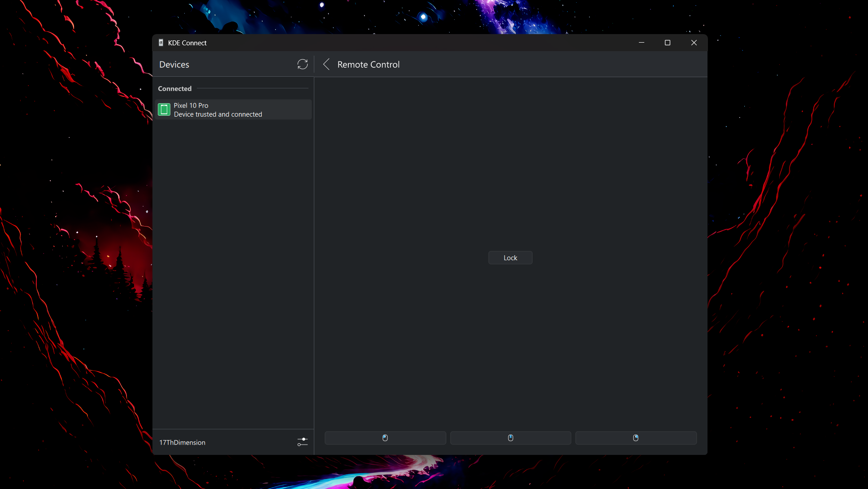Maximize the KDE Connect window
The width and height of the screenshot is (868, 489).
pos(668,43)
